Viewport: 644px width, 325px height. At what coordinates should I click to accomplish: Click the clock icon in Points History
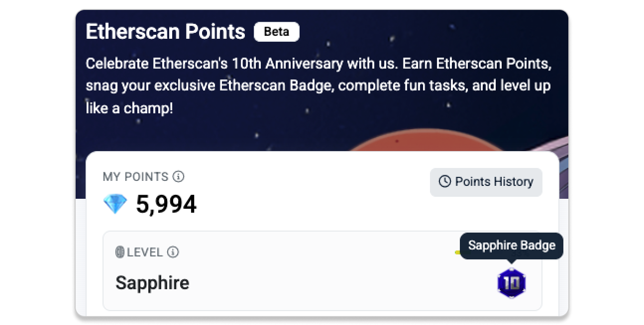[444, 182]
